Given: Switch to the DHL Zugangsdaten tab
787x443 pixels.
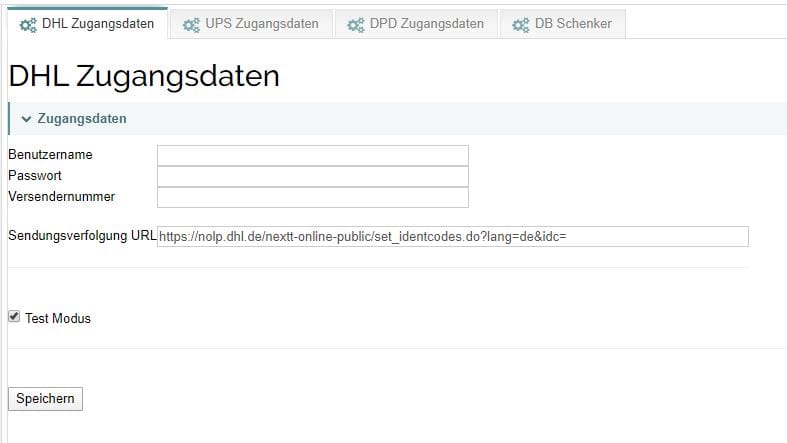Looking at the screenshot, I should pyautogui.click(x=87, y=24).
